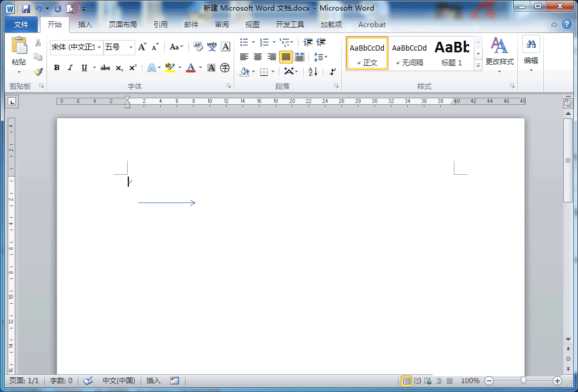Select Justify alignment
The width and height of the screenshot is (578, 392).
coord(285,57)
